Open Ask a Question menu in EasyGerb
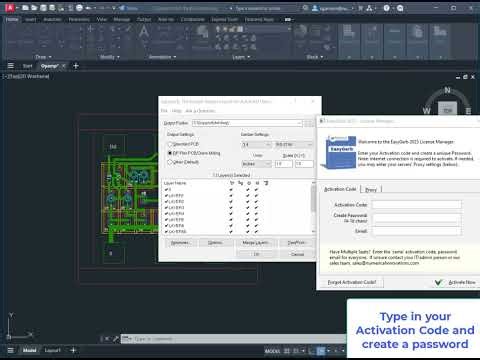480x360 pixels. coord(200,111)
